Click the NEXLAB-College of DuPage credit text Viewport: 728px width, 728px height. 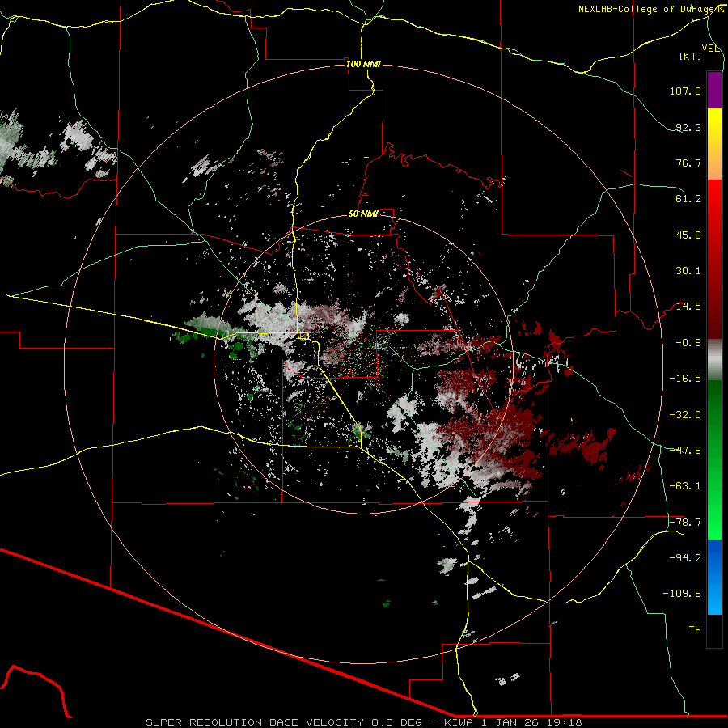coord(650,9)
